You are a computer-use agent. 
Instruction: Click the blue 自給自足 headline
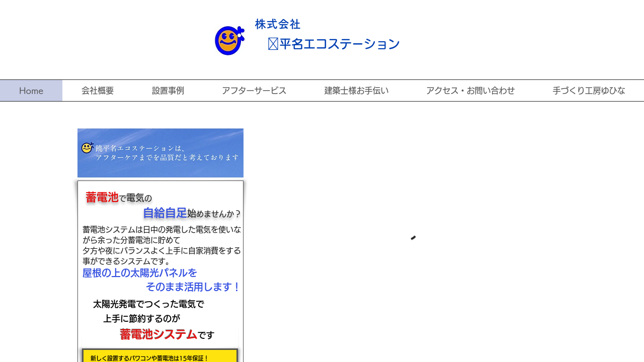tap(165, 213)
